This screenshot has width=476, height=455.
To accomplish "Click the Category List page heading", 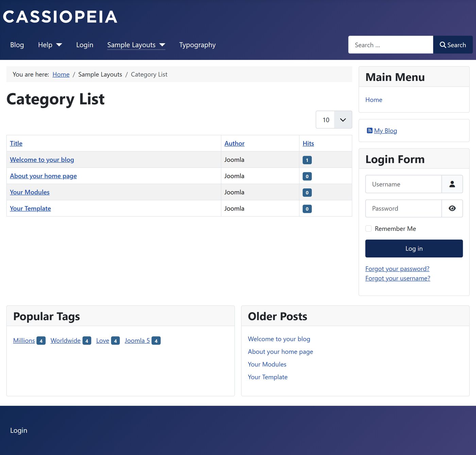I will (x=55, y=99).
